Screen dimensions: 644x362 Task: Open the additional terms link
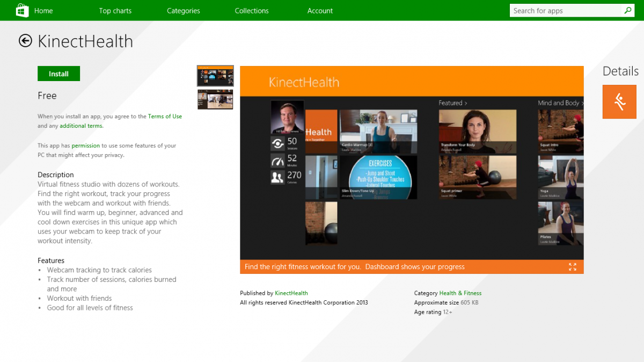click(x=81, y=126)
